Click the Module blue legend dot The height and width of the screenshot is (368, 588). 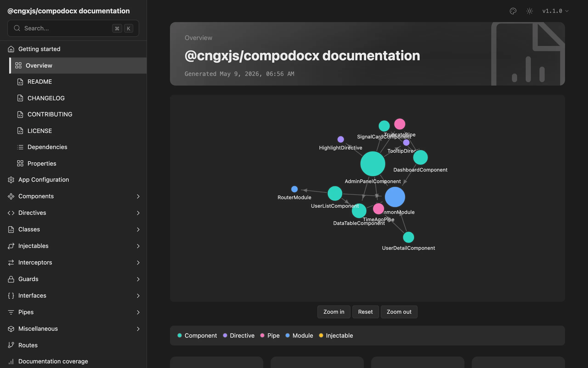pyautogui.click(x=287, y=335)
